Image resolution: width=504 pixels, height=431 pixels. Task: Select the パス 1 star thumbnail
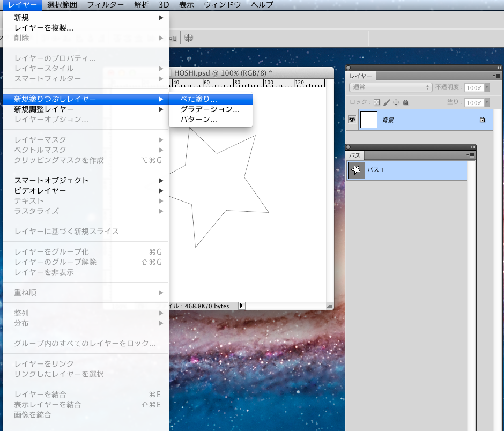coord(356,170)
